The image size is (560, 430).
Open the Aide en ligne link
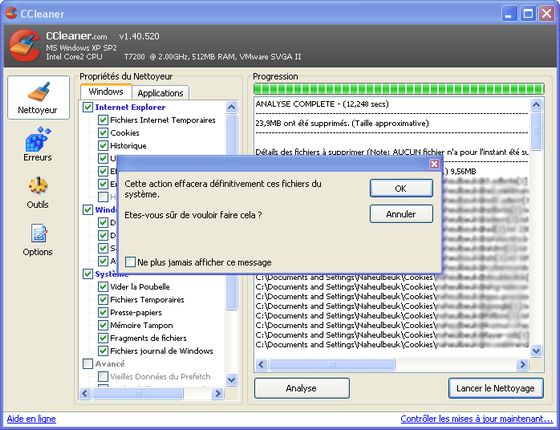[x=31, y=419]
